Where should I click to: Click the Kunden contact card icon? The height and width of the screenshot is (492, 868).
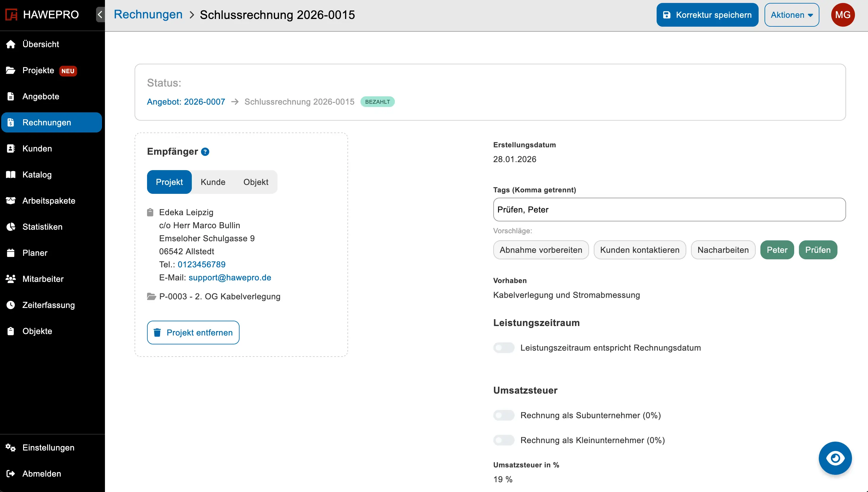tap(10, 148)
